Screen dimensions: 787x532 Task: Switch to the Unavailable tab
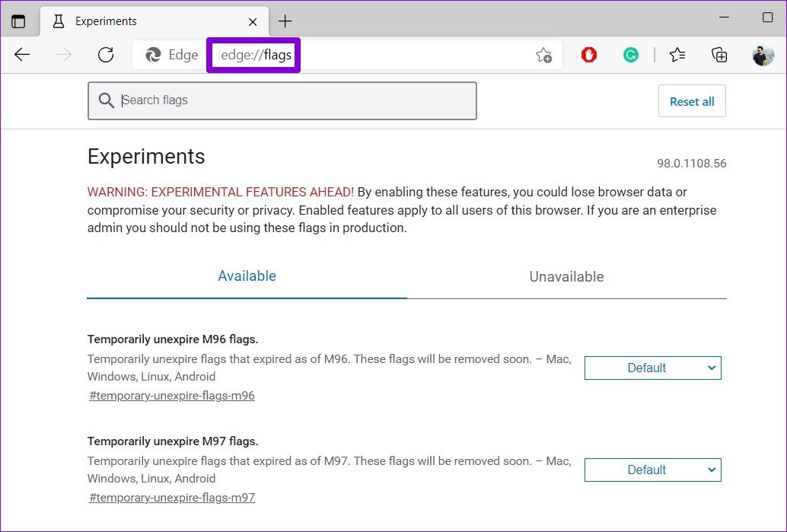[566, 277]
